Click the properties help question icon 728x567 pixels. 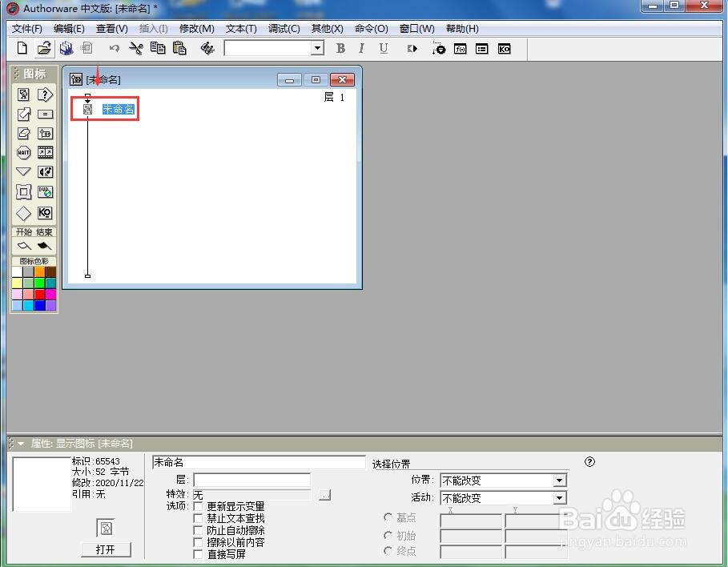[x=589, y=461]
